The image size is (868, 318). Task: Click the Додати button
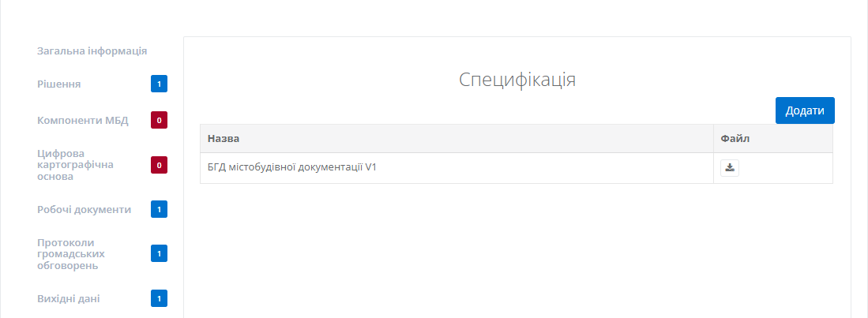click(805, 110)
